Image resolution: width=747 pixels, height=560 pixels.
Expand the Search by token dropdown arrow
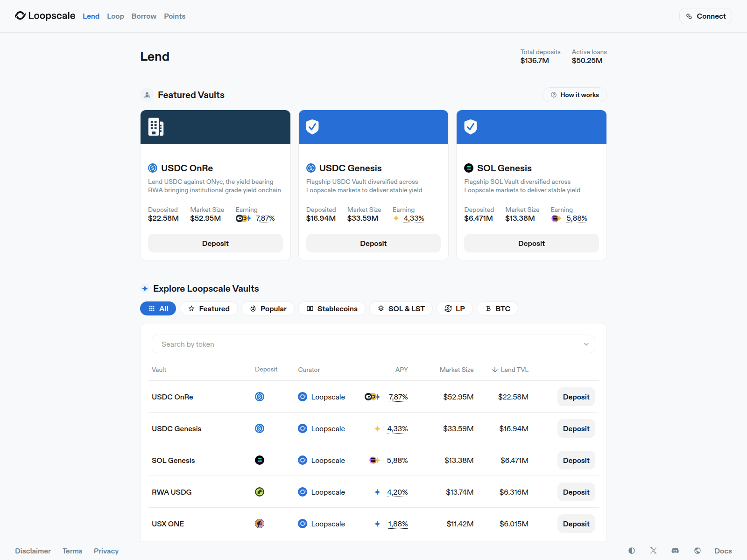tap(586, 344)
